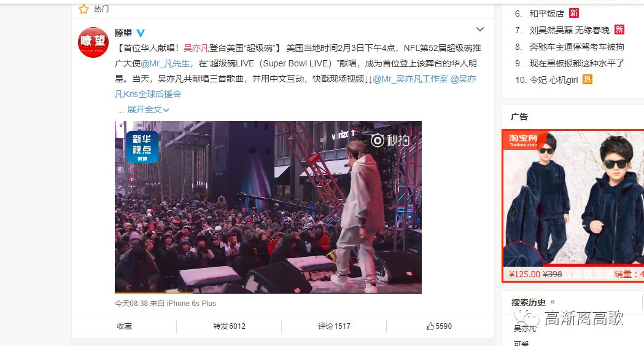Open trending topic 奔驰车主逼停驾考车被拘
The width and height of the screenshot is (644, 346).
pyautogui.click(x=576, y=47)
